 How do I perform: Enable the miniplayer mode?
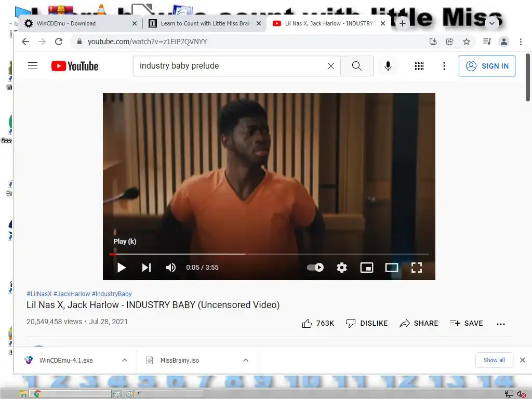(366, 268)
